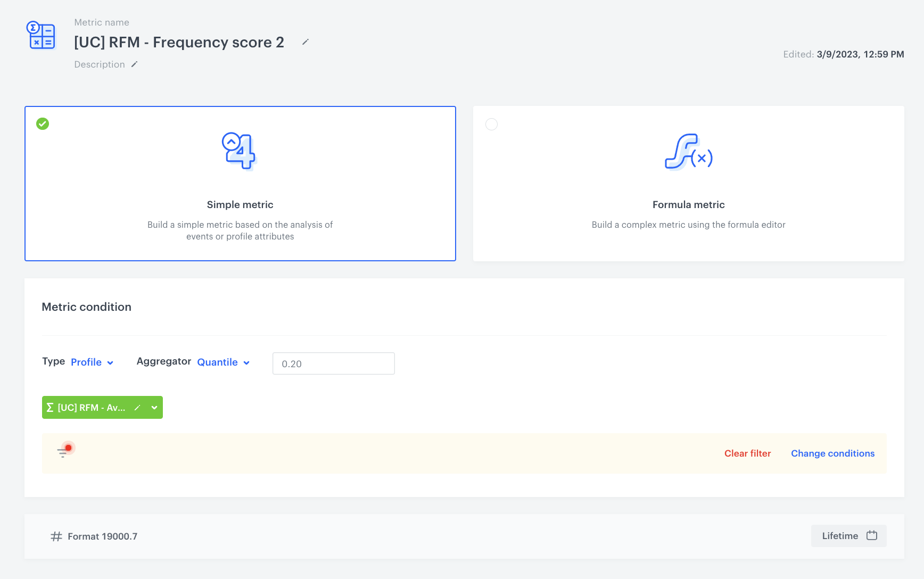This screenshot has height=579, width=924.
Task: Edit the [UC] RFM metric chip pencil
Action: click(137, 408)
